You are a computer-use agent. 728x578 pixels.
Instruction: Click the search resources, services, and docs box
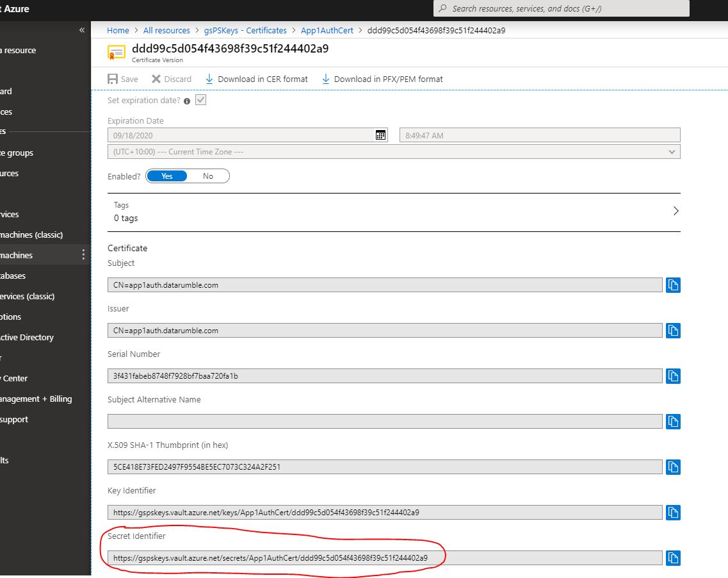[x=562, y=8]
